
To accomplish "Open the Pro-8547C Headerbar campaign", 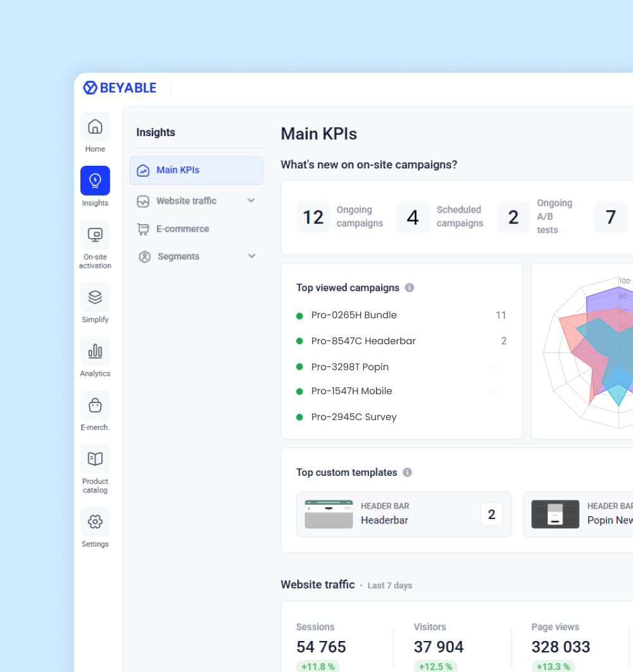I will coord(363,341).
